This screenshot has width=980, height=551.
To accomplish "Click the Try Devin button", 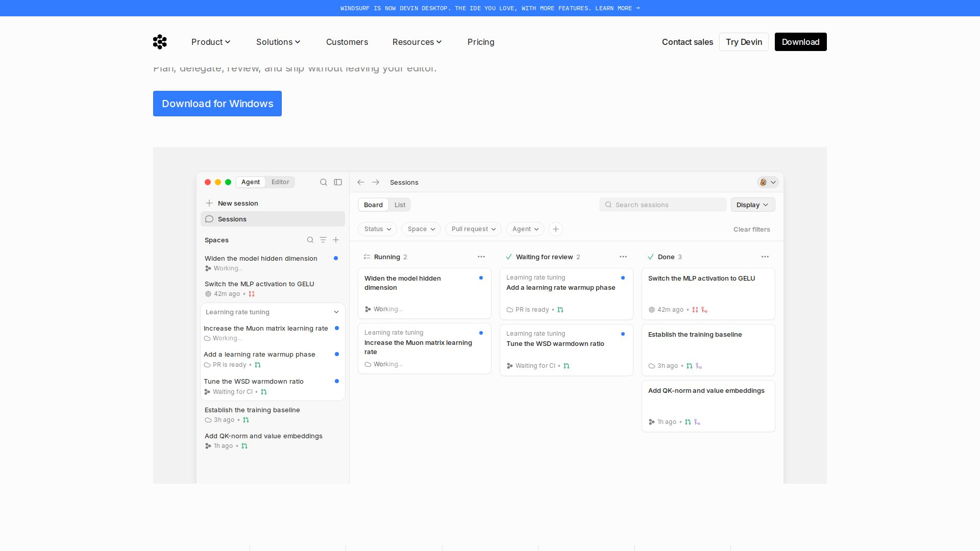I will [x=744, y=42].
